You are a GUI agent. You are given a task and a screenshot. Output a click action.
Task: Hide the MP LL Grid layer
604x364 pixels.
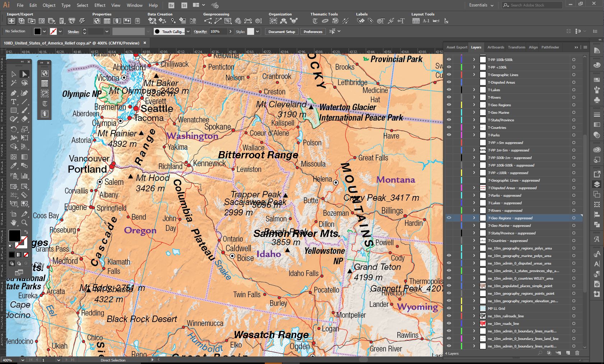449,308
